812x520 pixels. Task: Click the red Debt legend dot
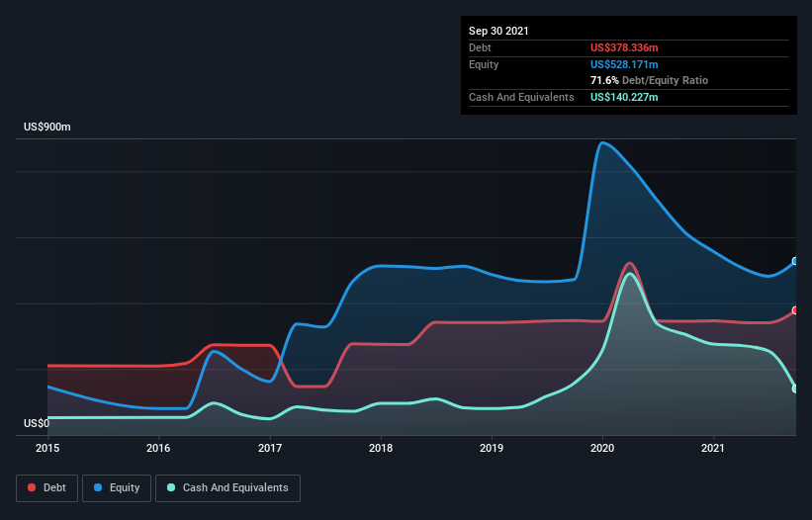pyautogui.click(x=32, y=487)
